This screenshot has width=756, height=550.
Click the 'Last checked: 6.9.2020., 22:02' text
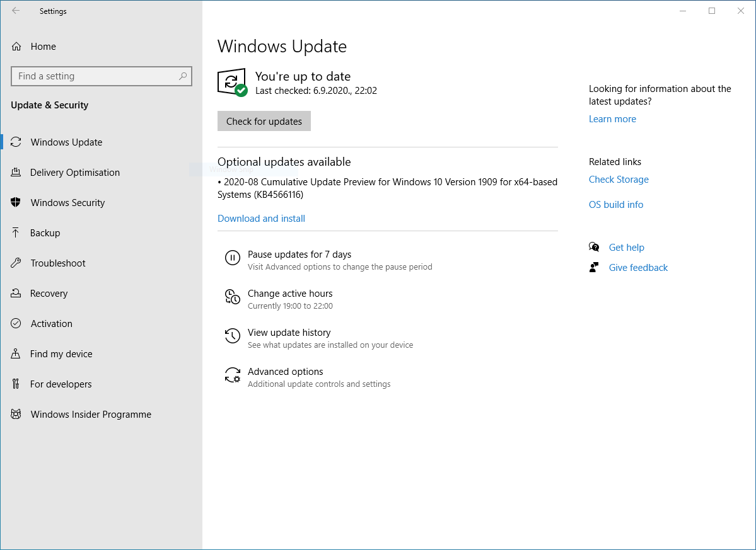(x=317, y=91)
